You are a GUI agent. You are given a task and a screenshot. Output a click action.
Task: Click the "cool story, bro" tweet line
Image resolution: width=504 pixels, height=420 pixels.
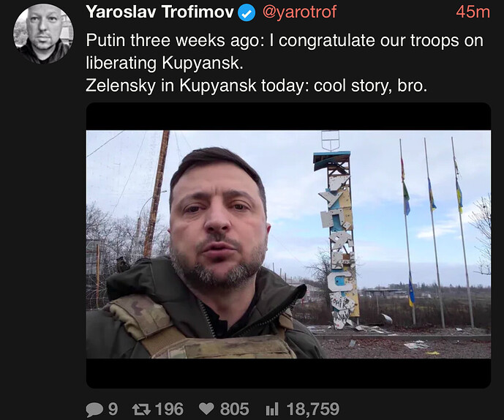(x=256, y=85)
